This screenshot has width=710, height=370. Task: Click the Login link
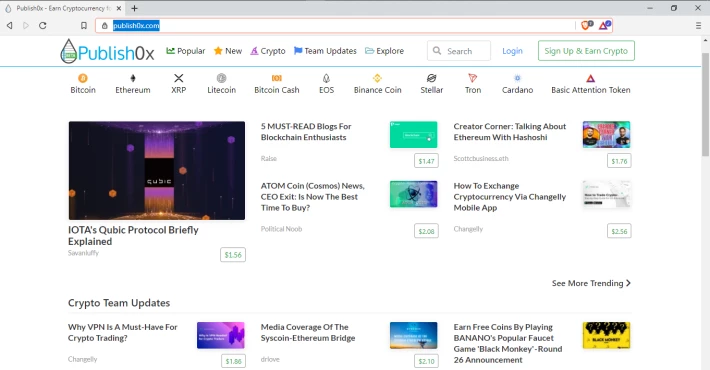[x=512, y=51]
